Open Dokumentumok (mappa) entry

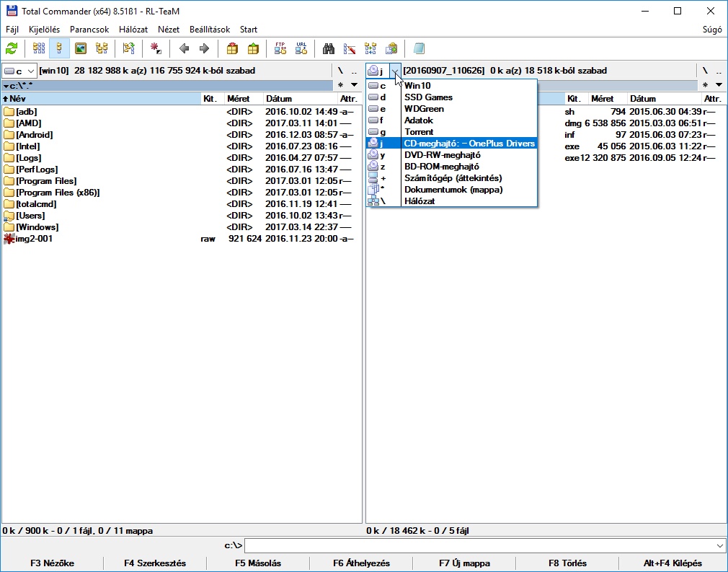coord(452,190)
